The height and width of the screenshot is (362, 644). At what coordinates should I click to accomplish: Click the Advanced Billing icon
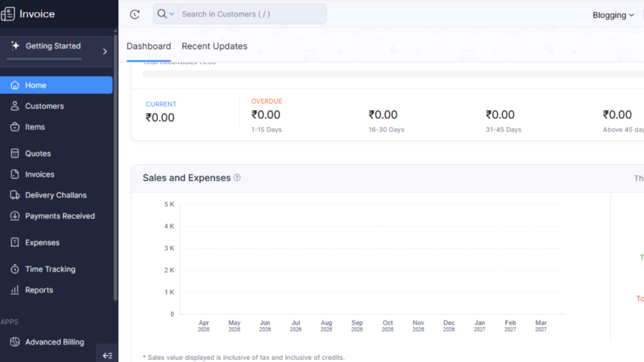(x=15, y=342)
